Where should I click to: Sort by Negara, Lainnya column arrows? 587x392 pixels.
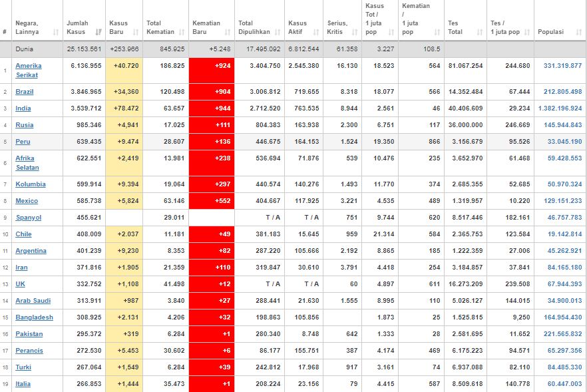pos(56,32)
